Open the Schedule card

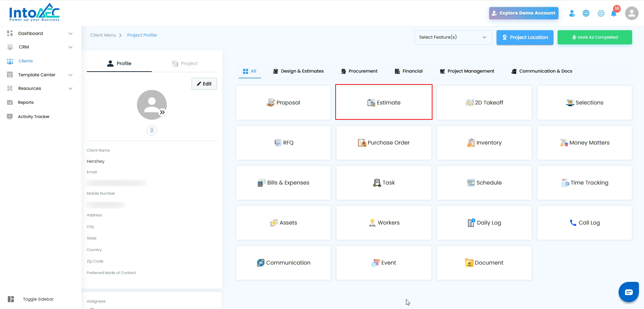[x=484, y=182]
